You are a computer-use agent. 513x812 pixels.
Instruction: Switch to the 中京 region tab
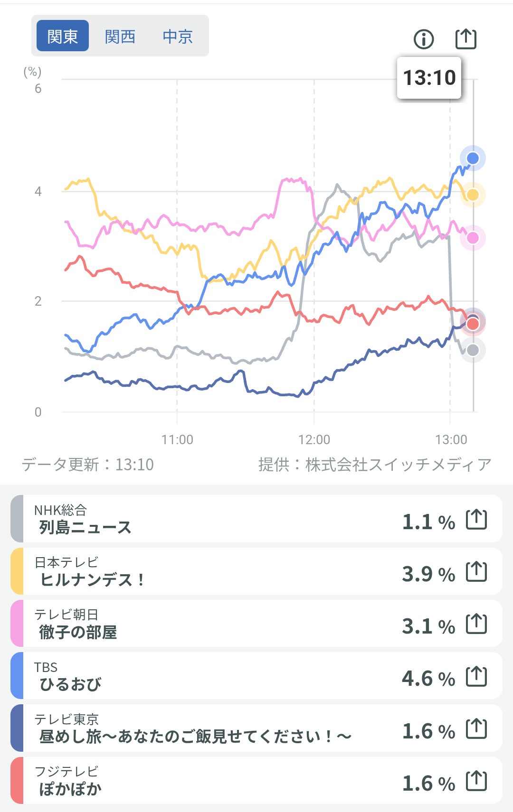[x=178, y=36]
